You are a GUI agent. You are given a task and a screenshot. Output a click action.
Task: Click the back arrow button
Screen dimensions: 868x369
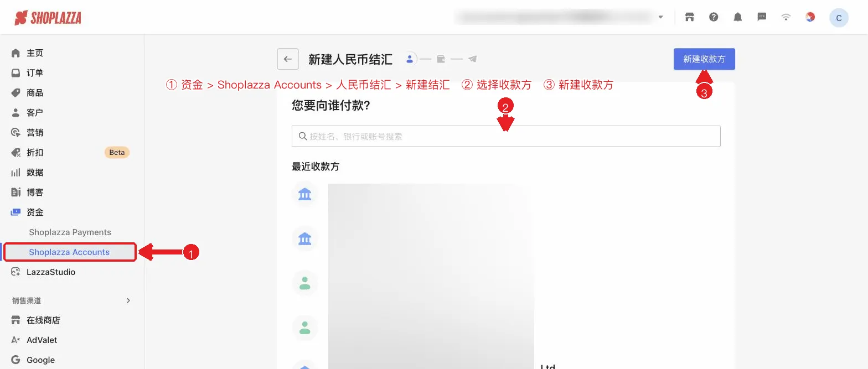[288, 59]
